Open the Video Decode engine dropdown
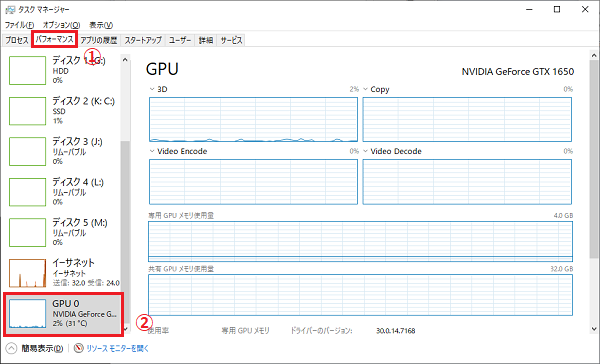The image size is (600, 364). [x=365, y=151]
